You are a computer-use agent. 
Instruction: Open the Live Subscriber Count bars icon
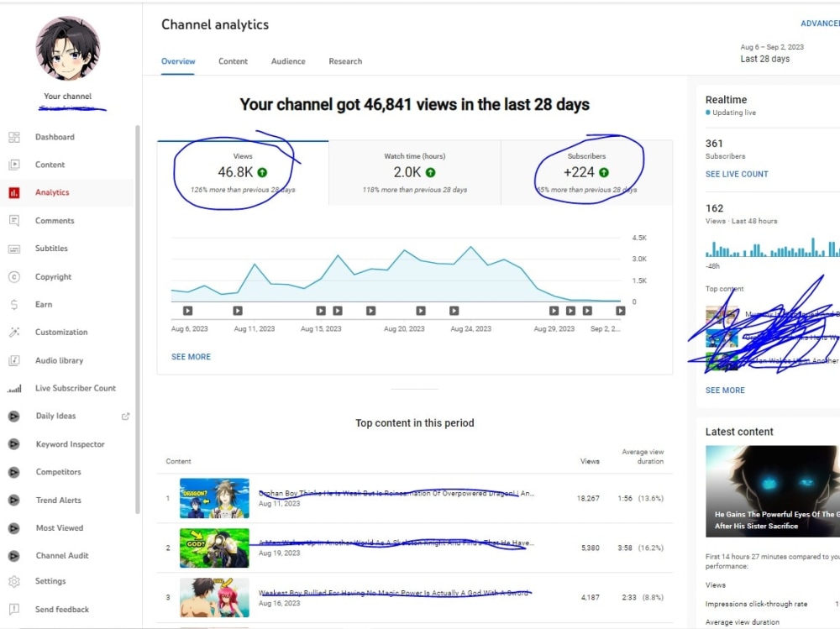coord(14,389)
